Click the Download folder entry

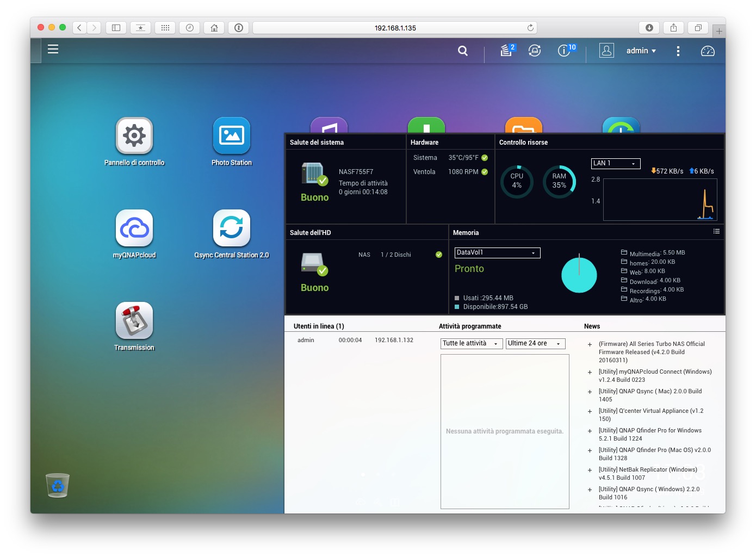(x=651, y=281)
